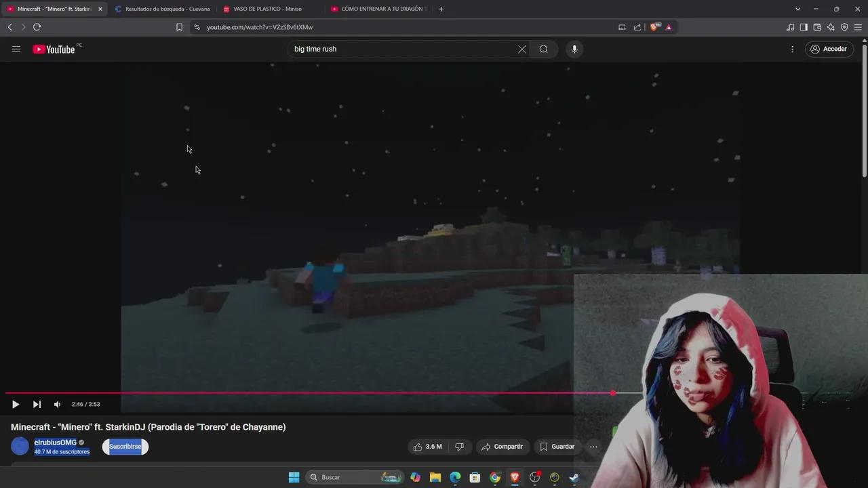Open the YouTube guide hamburger menu
868x488 pixels.
16,49
